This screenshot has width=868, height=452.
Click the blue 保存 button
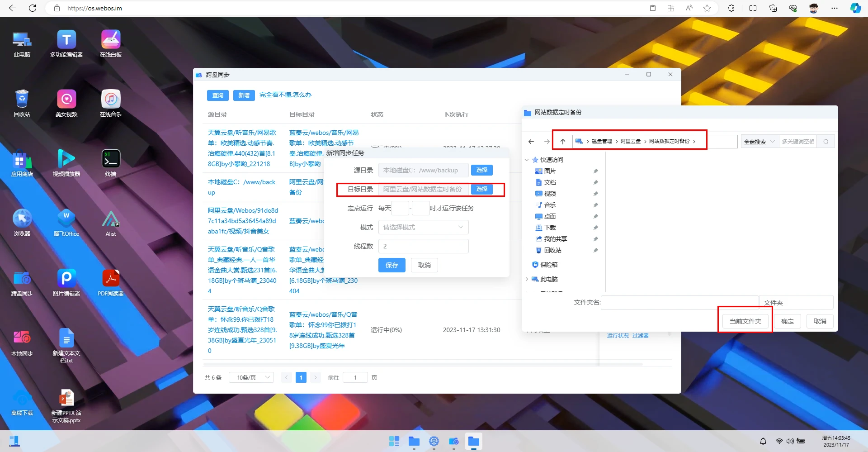[x=392, y=265]
